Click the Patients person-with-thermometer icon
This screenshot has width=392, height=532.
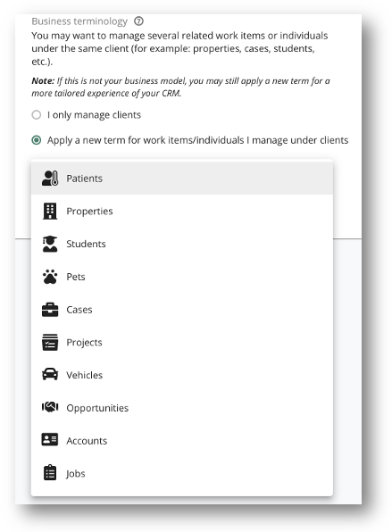[50, 179]
